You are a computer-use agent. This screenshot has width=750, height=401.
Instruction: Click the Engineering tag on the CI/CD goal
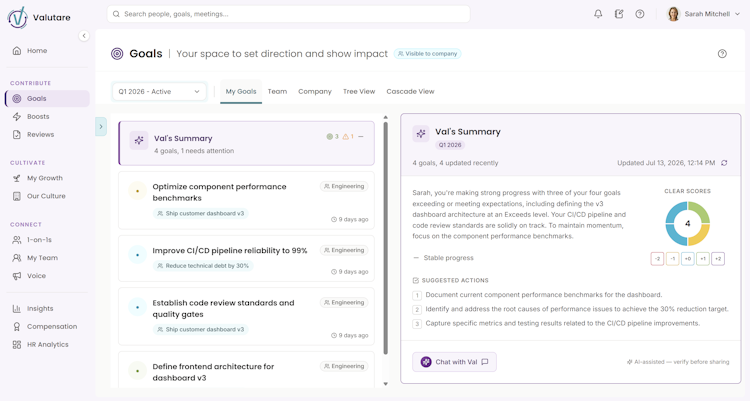coord(344,250)
